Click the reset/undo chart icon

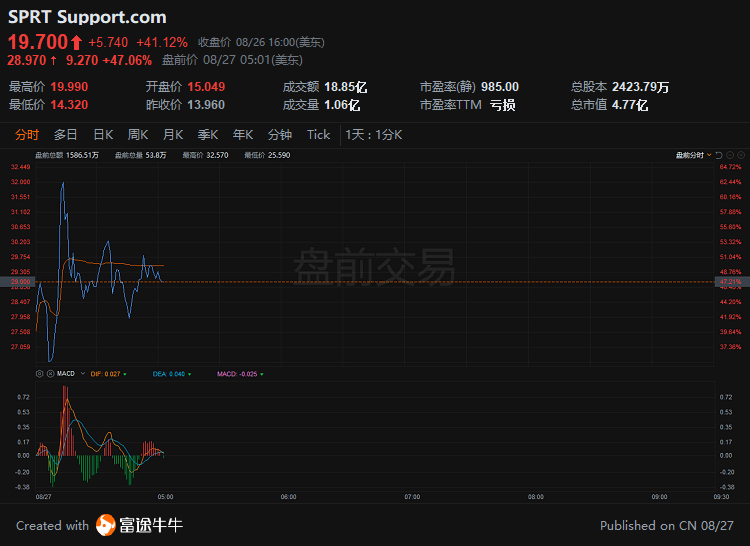[718, 155]
